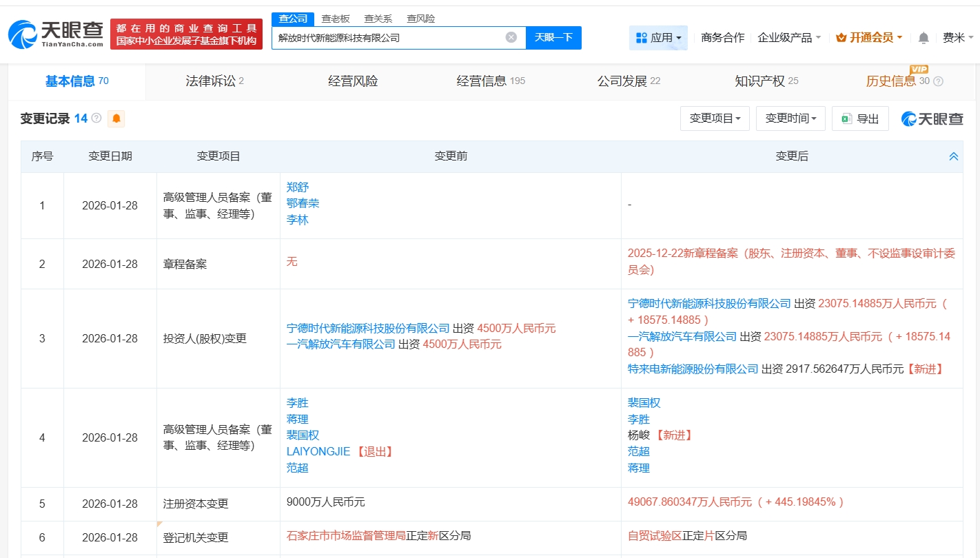The width and height of the screenshot is (980, 558).
Task: Open LAIYONGJIE person link
Action: 318,451
